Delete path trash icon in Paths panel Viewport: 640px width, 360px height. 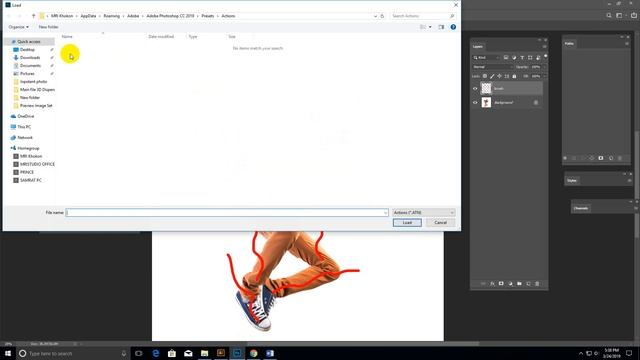pos(620,158)
